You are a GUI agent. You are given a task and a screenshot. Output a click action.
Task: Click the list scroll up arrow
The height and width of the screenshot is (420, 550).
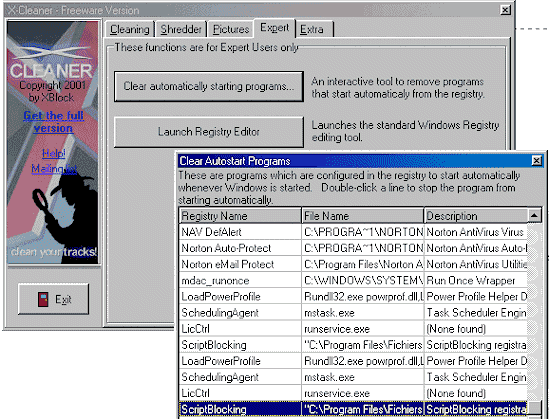point(534,215)
